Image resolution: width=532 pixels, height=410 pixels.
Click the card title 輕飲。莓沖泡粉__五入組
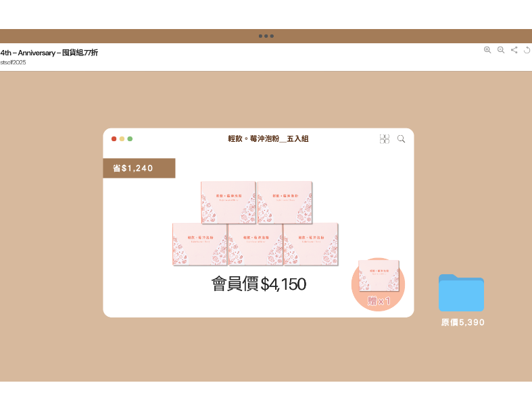tap(268, 138)
